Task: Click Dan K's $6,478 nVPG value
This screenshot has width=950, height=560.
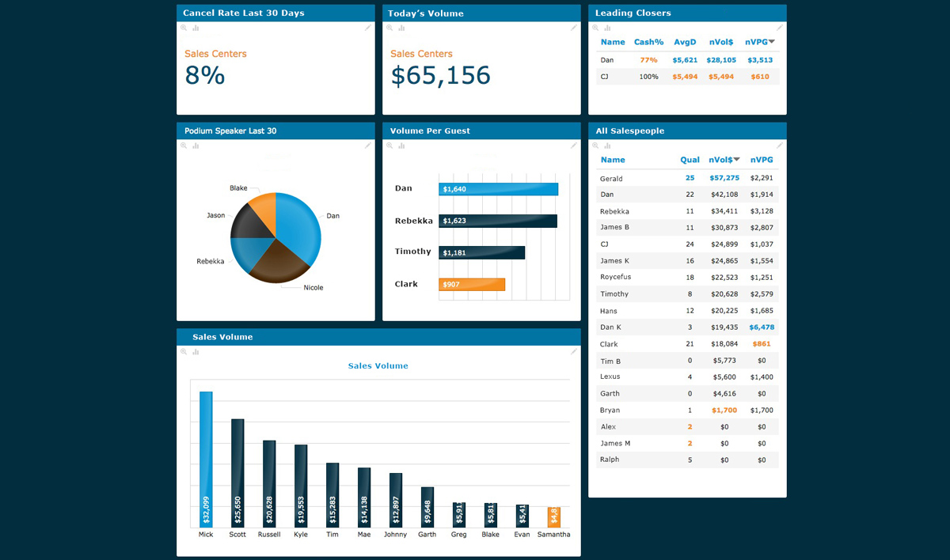Action: (762, 327)
